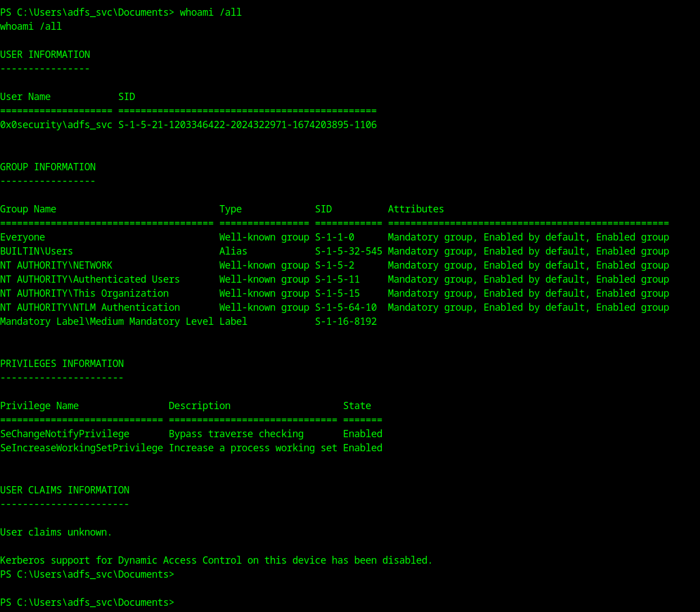Click 'Bypass traverse checking' description
This screenshot has height=612, width=700.
(236, 434)
